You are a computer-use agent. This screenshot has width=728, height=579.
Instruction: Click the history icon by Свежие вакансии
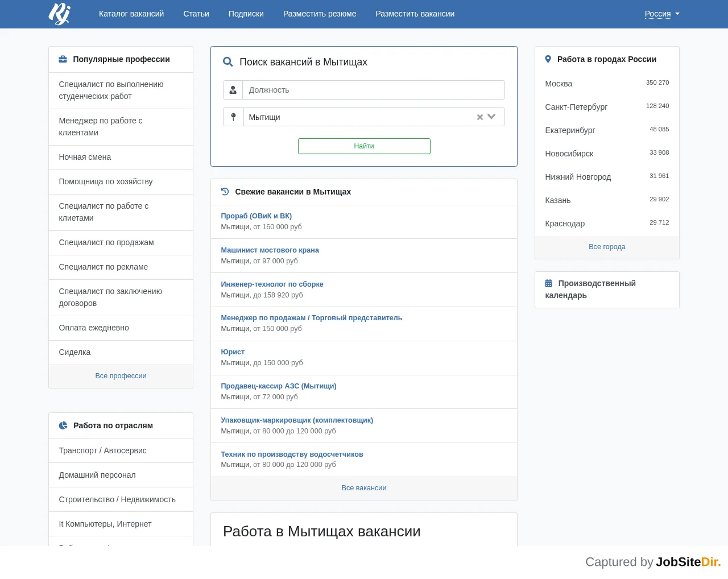tap(225, 192)
